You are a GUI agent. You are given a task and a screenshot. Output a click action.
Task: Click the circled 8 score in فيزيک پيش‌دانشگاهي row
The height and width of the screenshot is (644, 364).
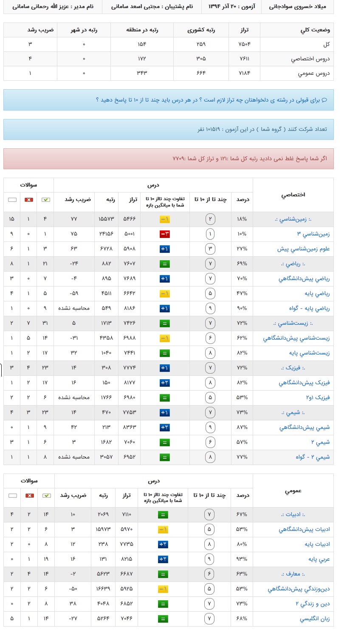coord(210,383)
